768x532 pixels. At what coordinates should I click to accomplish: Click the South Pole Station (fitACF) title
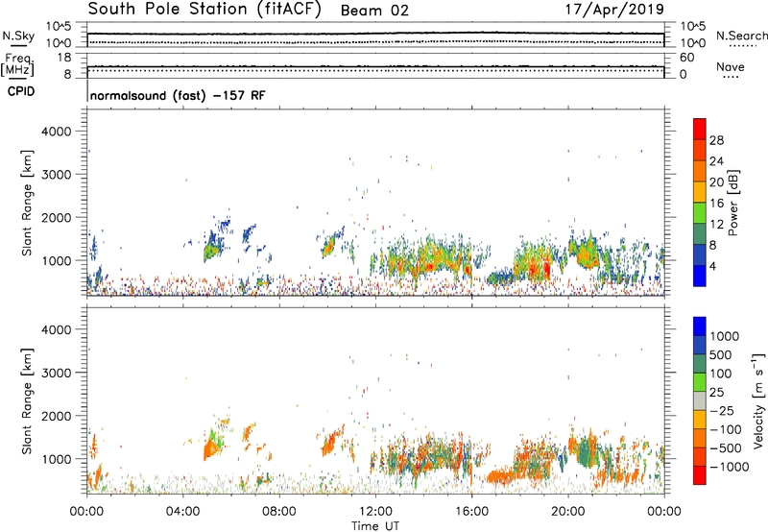click(204, 10)
